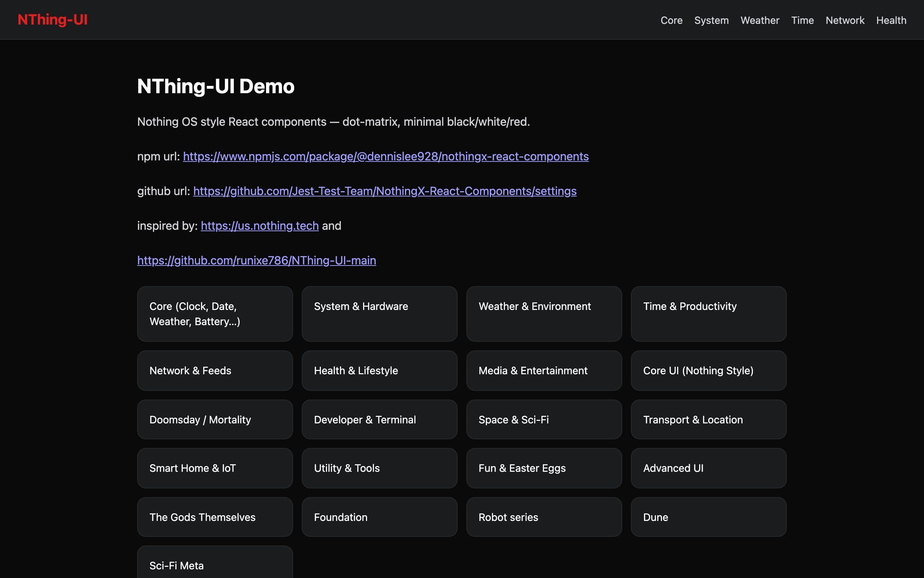Select Weather in the top navigation

coord(760,20)
